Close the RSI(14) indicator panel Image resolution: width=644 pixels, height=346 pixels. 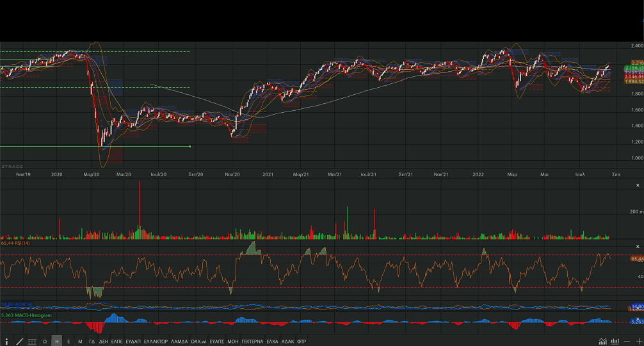click(x=638, y=247)
